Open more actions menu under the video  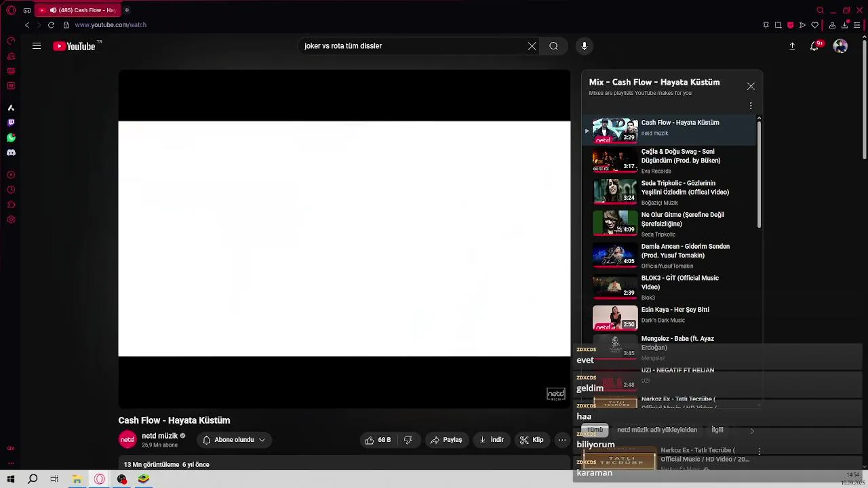pyautogui.click(x=562, y=440)
